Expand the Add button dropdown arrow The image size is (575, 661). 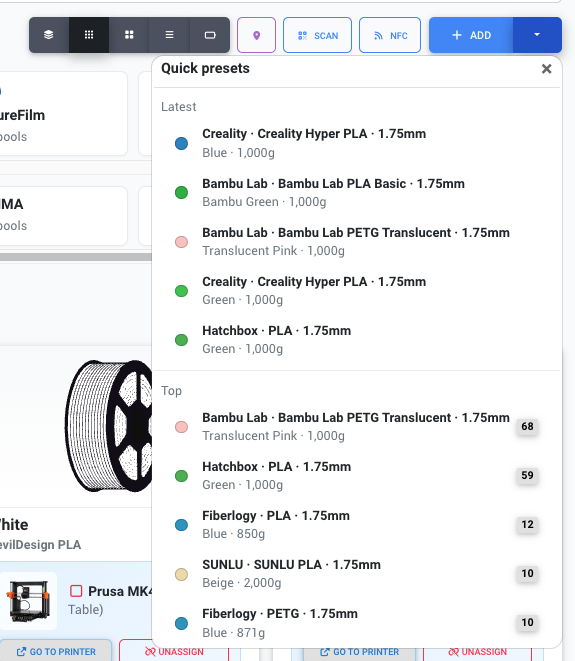(537, 35)
